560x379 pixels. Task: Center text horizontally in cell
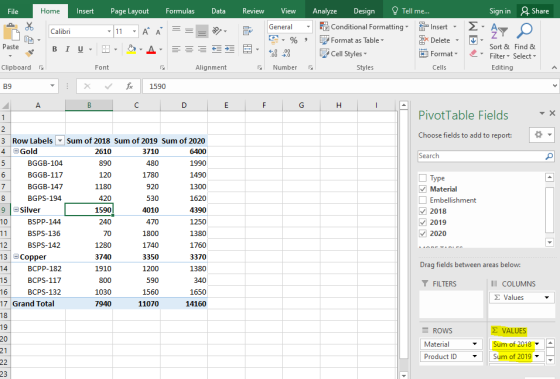pyautogui.click(x=189, y=49)
